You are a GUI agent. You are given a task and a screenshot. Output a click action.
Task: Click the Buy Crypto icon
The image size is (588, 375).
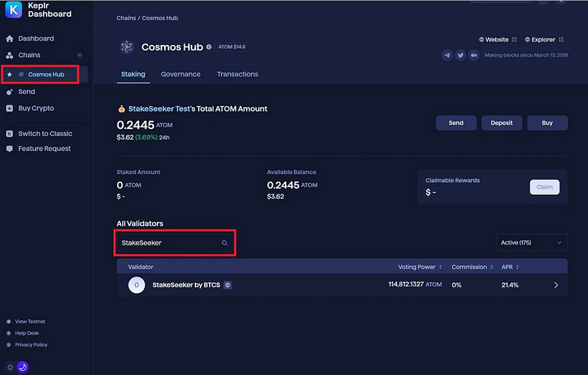[10, 108]
